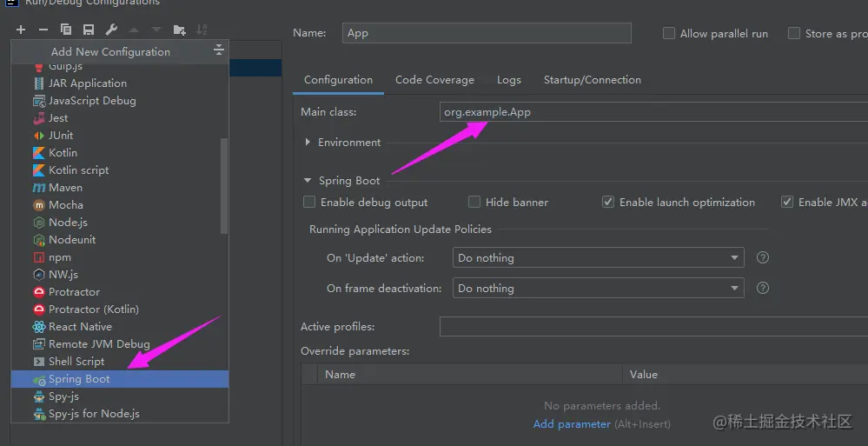Image resolution: width=868 pixels, height=446 pixels.
Task: Click the Copy Configuration icon
Action: [66, 30]
